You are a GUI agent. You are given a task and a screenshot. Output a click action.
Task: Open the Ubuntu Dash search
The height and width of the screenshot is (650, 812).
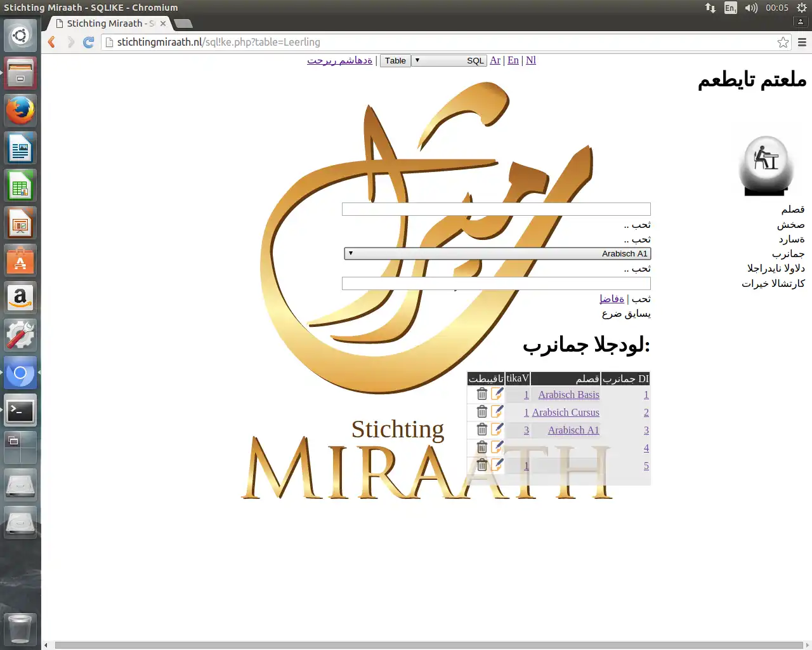pyautogui.click(x=20, y=36)
